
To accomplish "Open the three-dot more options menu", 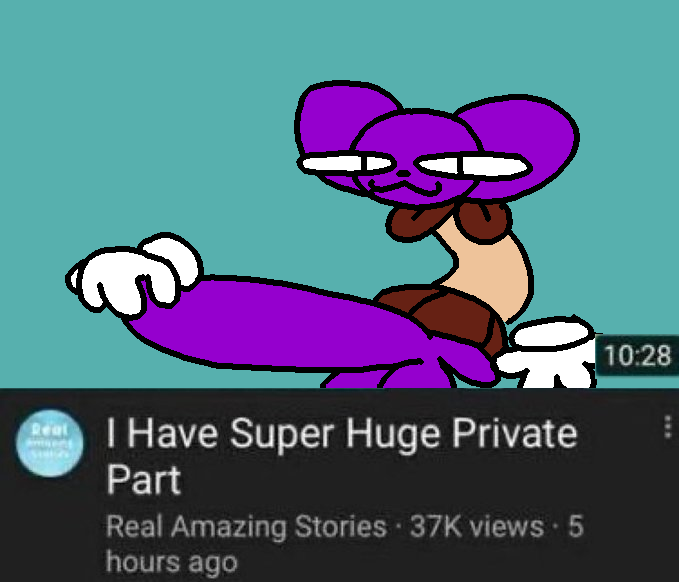I will coord(668,427).
